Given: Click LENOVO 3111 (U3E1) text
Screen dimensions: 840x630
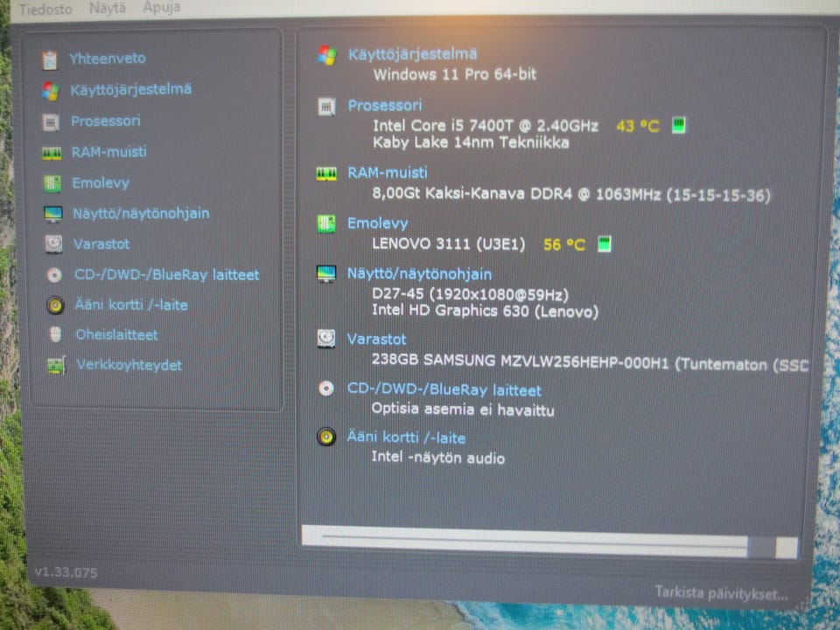Looking at the screenshot, I should pyautogui.click(x=449, y=244).
